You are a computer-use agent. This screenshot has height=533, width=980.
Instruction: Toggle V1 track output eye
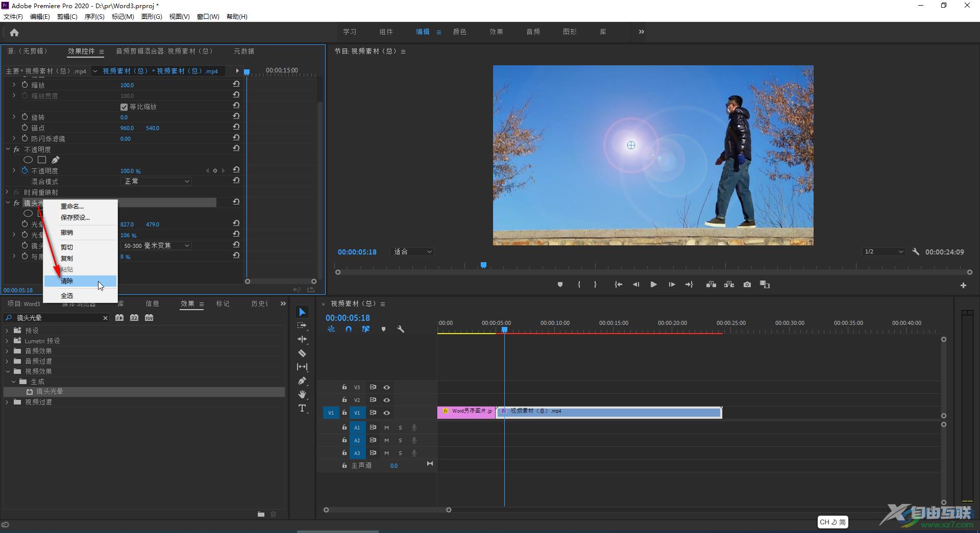386,413
